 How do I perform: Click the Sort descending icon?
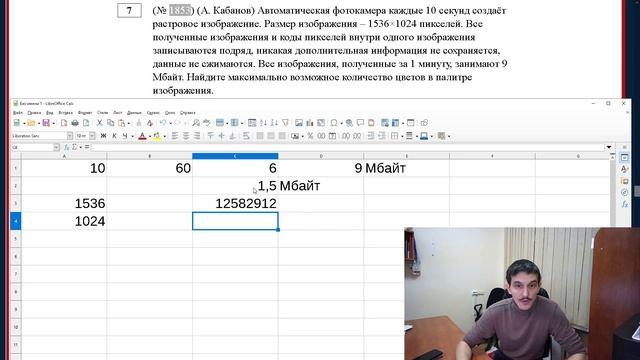click(x=274, y=123)
